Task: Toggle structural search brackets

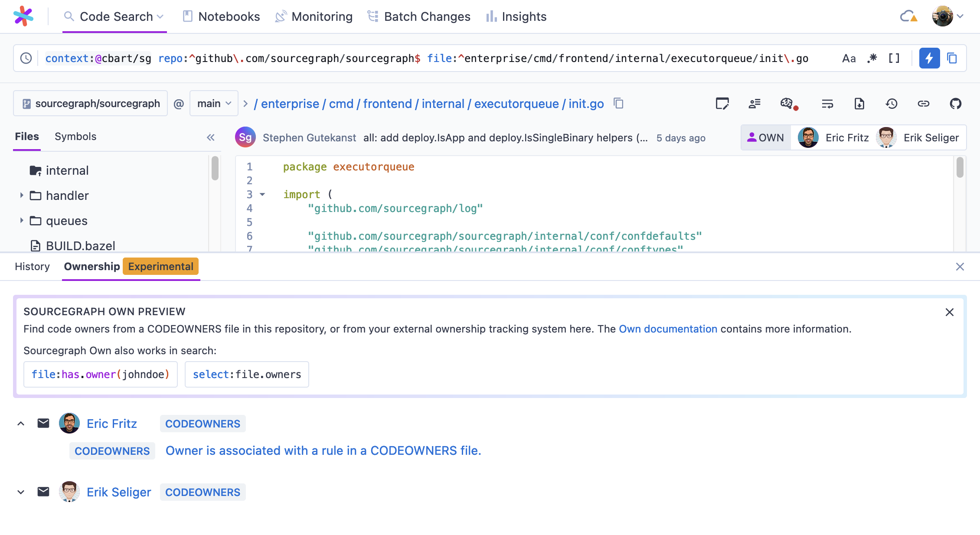Action: pyautogui.click(x=894, y=58)
